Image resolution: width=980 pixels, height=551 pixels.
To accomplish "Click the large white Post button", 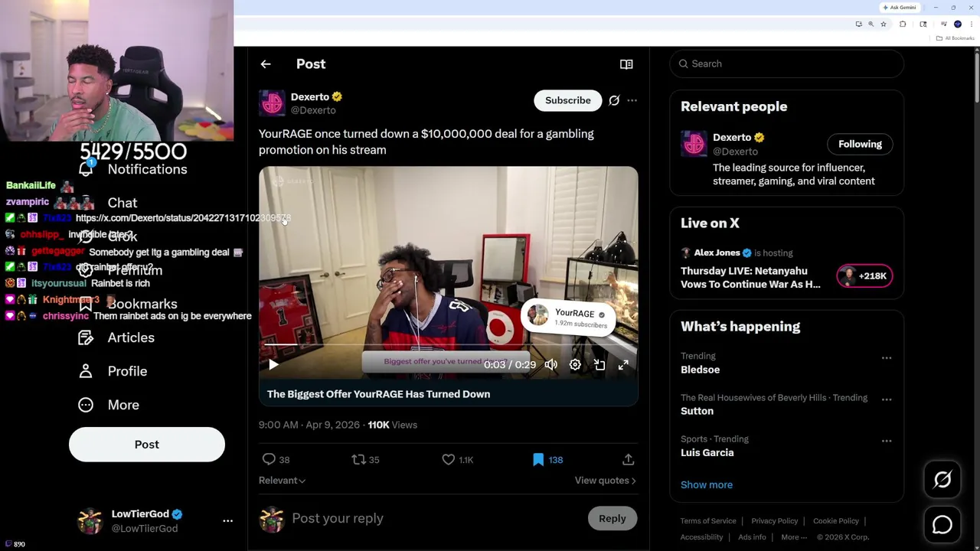I will click(x=147, y=445).
